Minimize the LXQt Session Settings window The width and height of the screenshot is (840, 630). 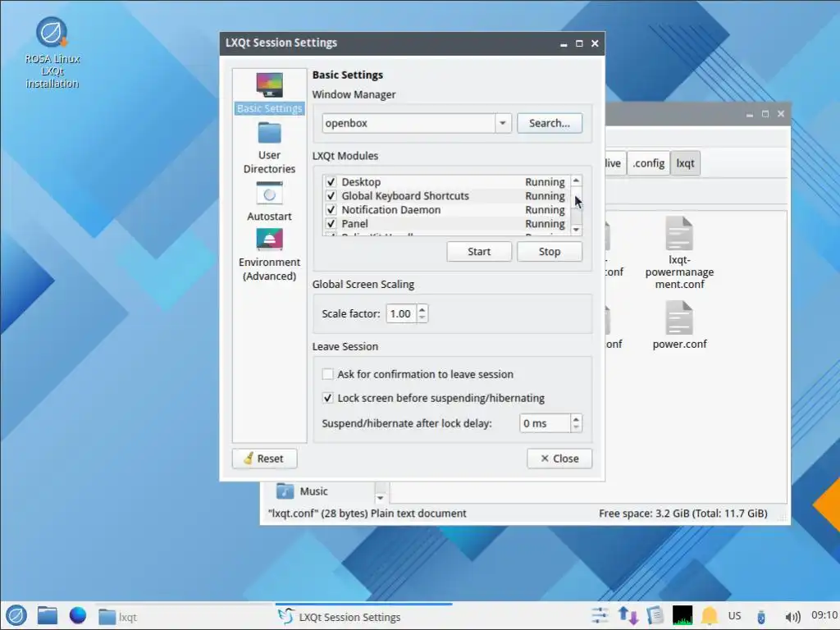pos(564,44)
